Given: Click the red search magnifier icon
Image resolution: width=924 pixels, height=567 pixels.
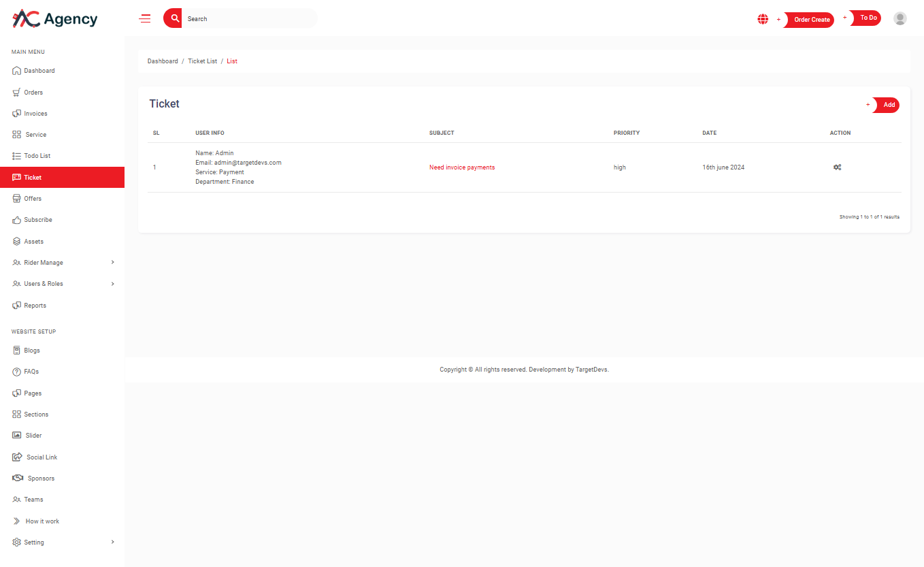Looking at the screenshot, I should pos(175,18).
